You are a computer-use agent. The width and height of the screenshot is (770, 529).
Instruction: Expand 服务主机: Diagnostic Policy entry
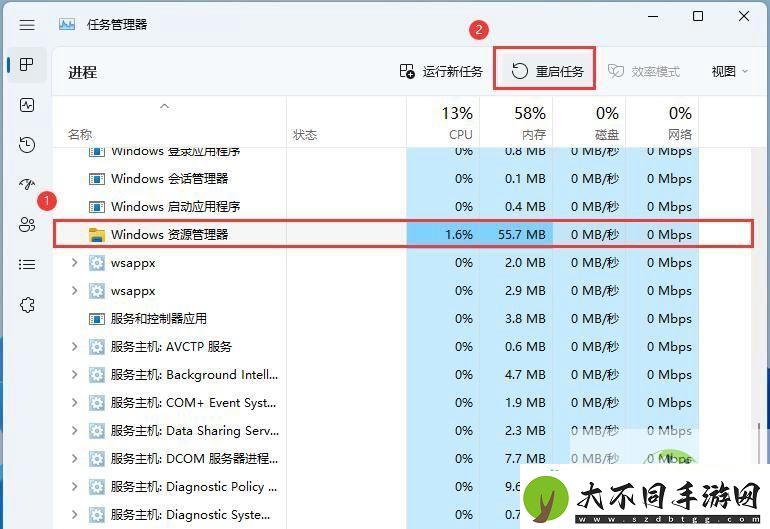[74, 486]
